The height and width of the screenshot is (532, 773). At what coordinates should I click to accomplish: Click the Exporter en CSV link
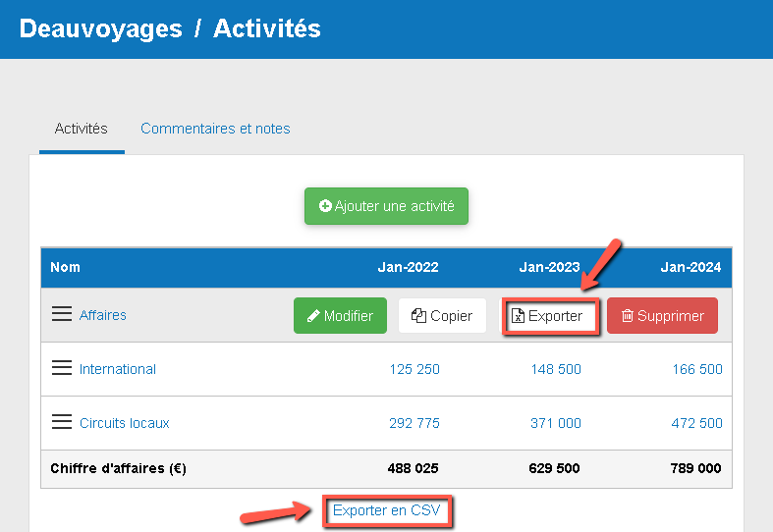387,510
